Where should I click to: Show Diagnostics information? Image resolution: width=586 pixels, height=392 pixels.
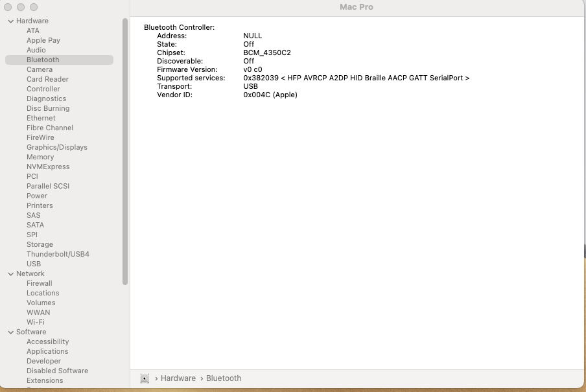pos(46,98)
